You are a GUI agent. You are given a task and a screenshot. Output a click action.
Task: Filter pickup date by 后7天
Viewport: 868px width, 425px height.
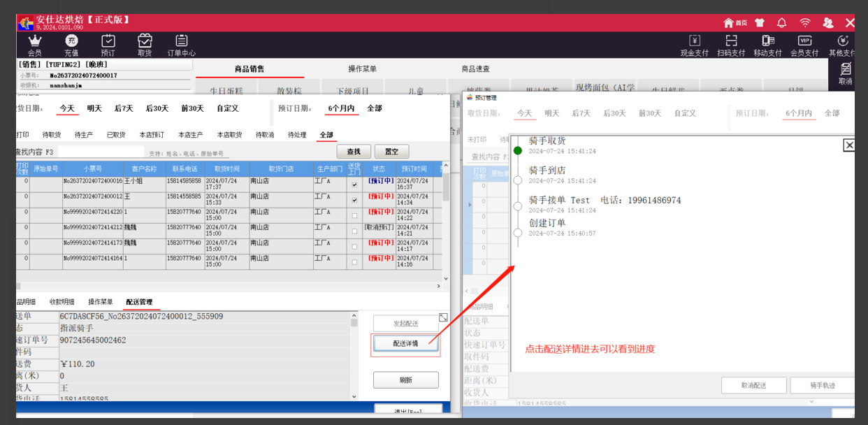coord(124,108)
